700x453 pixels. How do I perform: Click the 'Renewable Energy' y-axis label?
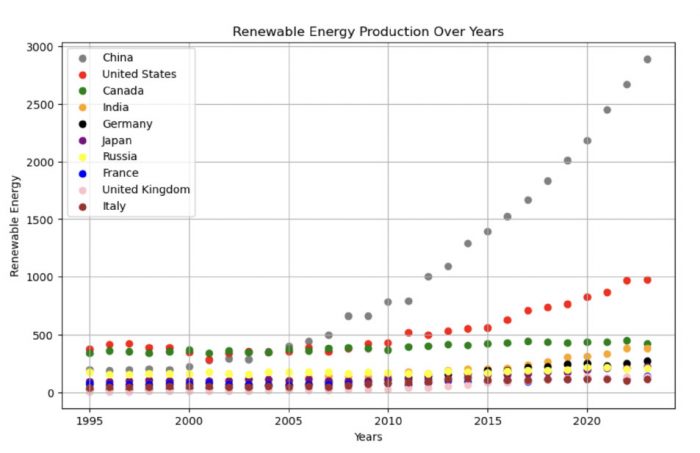15,226
